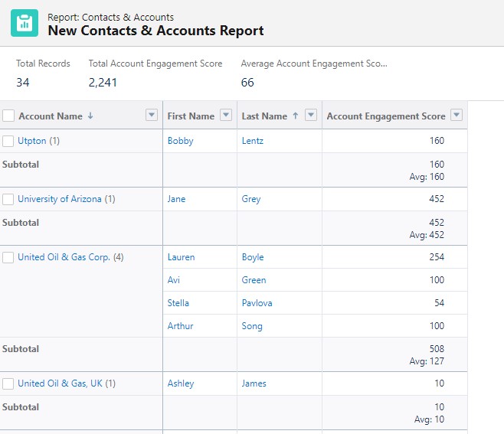The width and height of the screenshot is (504, 434).
Task: Open United Oil & Gas, UK account link
Action: [x=60, y=383]
